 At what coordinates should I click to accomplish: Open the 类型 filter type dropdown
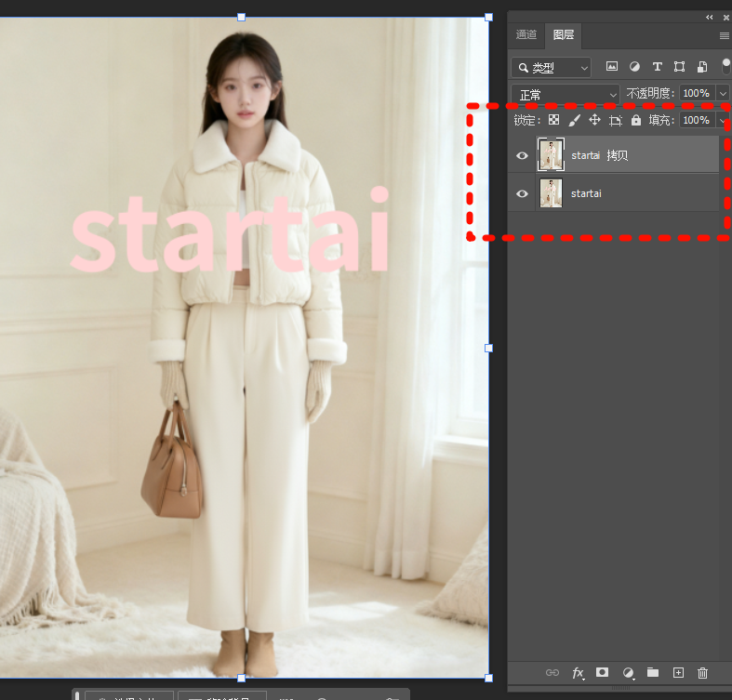point(552,68)
